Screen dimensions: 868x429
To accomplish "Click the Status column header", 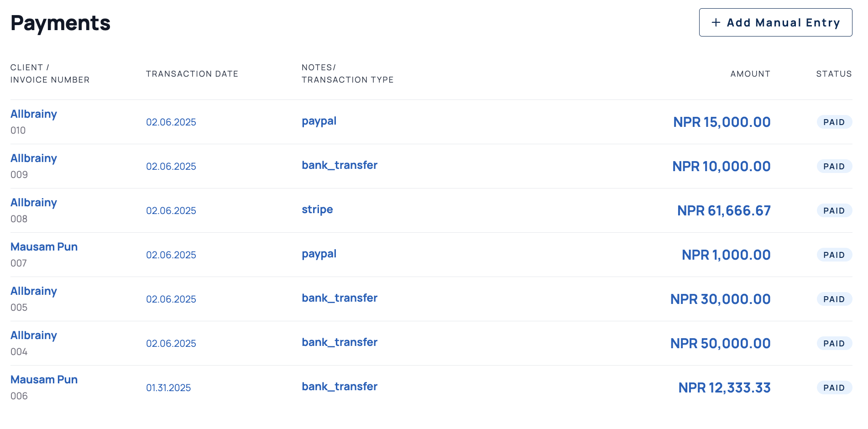I will pyautogui.click(x=834, y=74).
